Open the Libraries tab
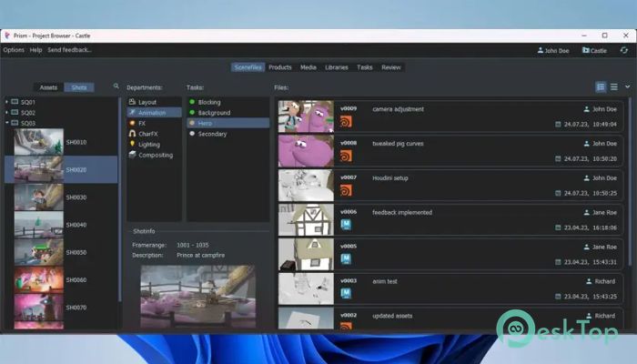Screen dimensions: 637x364 [337, 67]
